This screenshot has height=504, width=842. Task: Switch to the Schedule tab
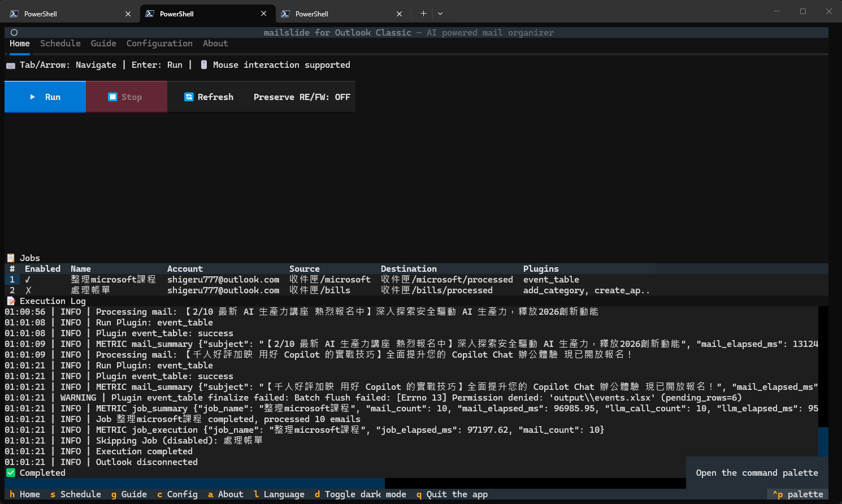[x=60, y=44]
